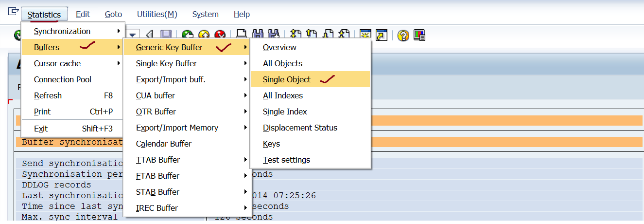Select Generic Key Buffer submenu item
Viewport: 644px width, 224px height.
coord(187,47)
